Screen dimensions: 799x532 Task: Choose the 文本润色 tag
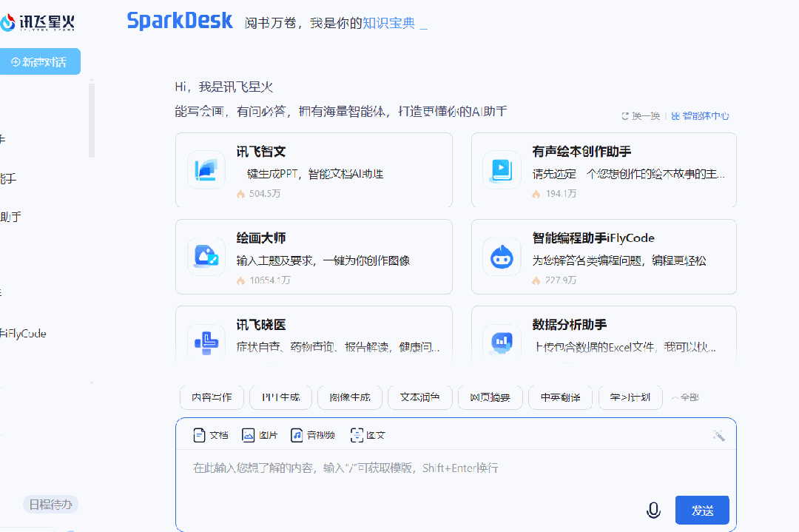coord(420,397)
